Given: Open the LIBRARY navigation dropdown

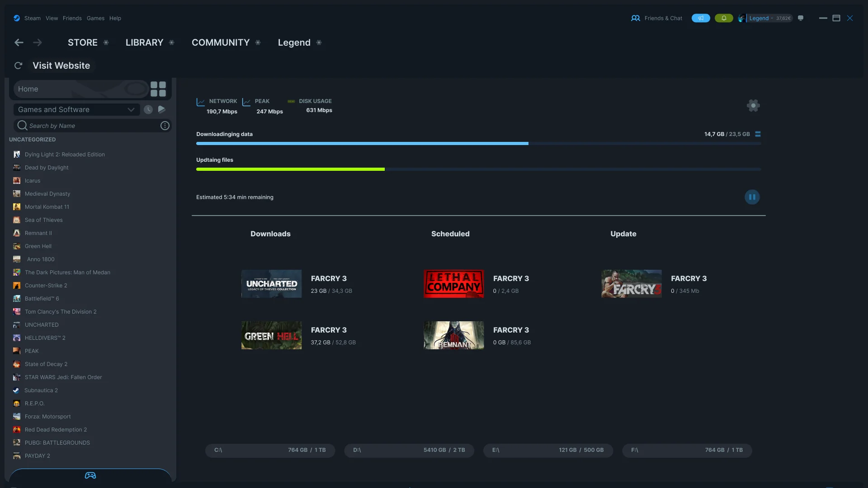Looking at the screenshot, I should [172, 42].
